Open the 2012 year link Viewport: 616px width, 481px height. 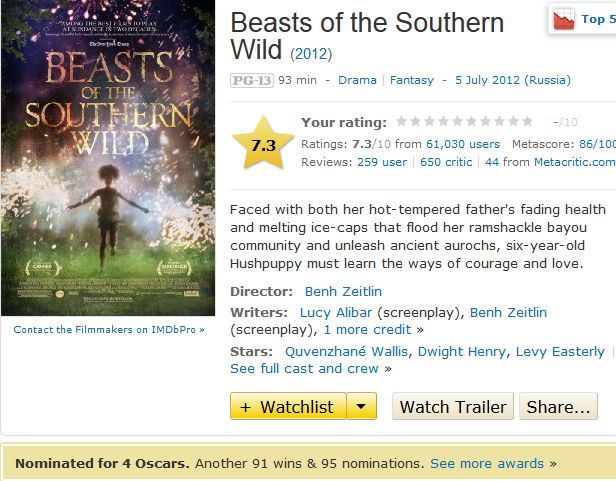point(311,53)
